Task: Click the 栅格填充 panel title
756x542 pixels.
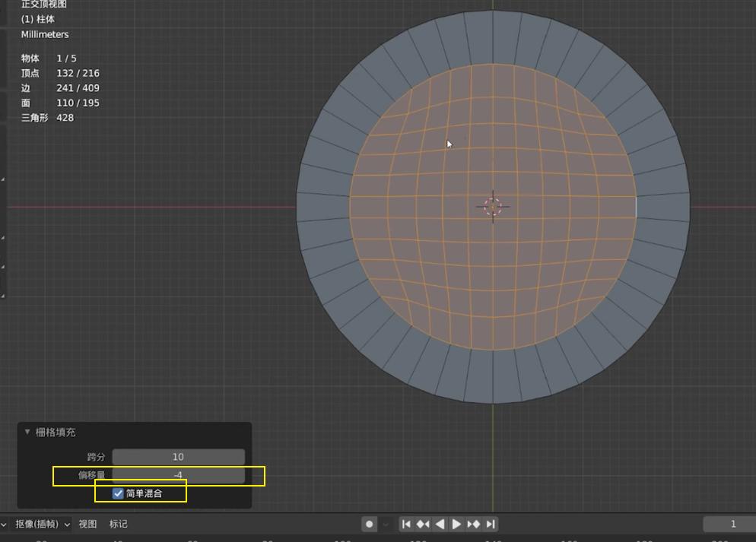Action: 56,432
